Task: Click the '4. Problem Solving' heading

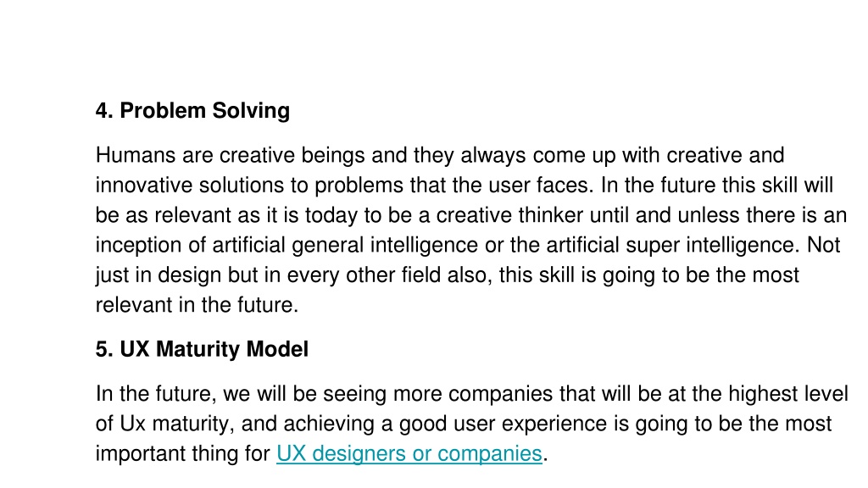Action: (192, 111)
